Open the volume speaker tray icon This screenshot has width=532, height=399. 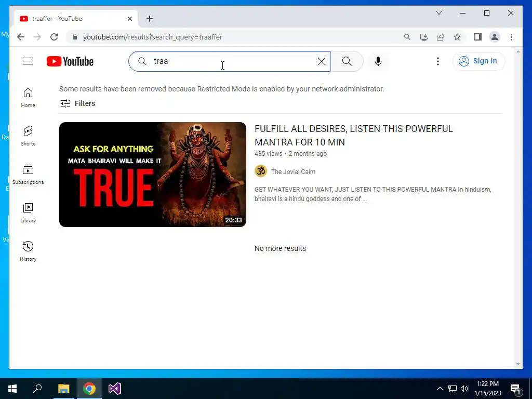[x=464, y=389]
